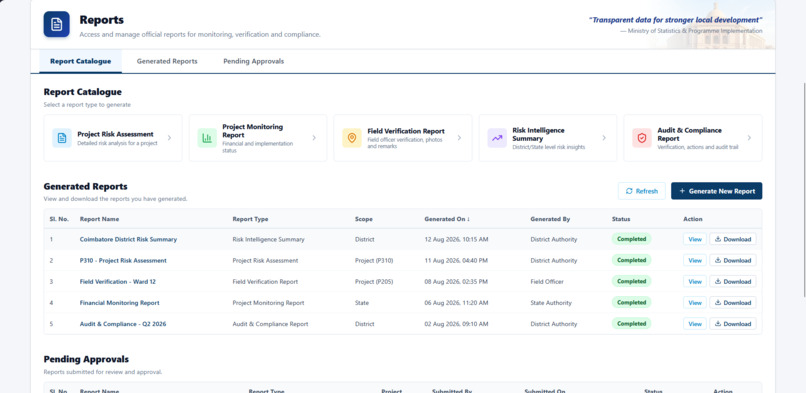
Task: Download the Financial Monitoring Report
Action: coord(733,303)
